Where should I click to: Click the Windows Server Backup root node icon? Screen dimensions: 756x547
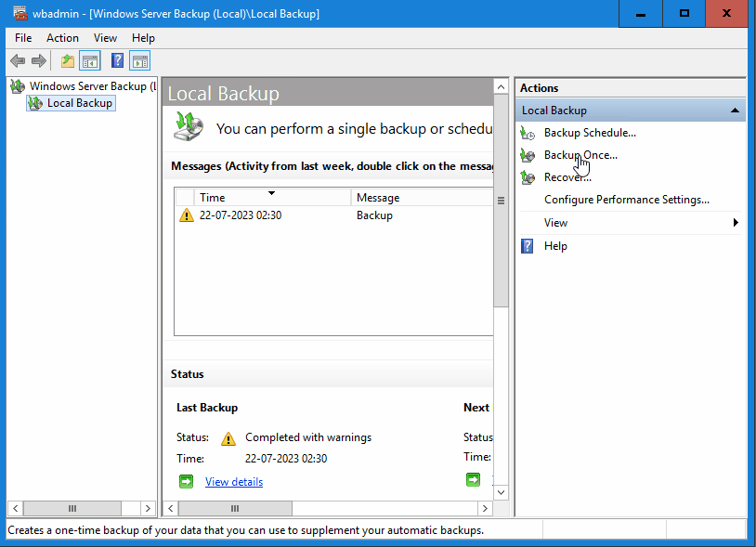(18, 86)
